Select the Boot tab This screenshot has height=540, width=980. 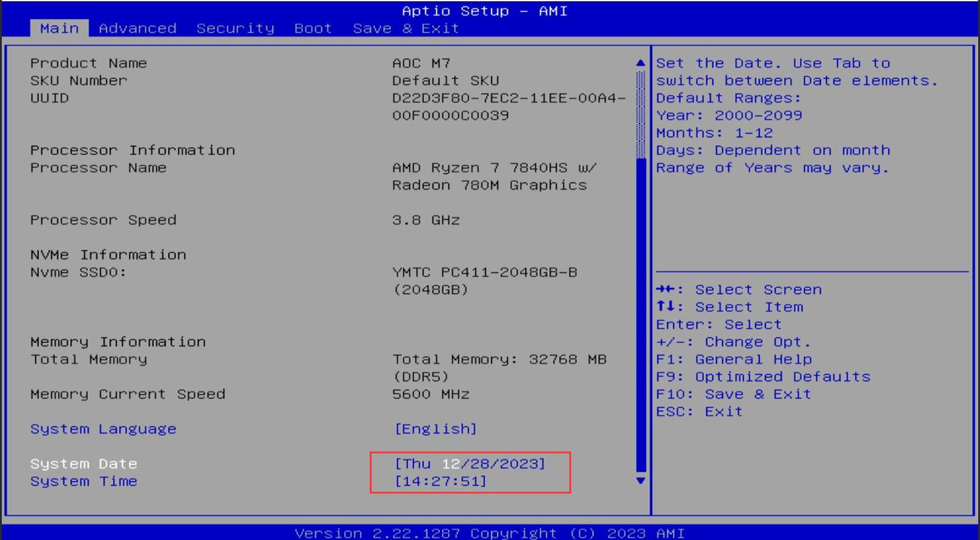(313, 28)
